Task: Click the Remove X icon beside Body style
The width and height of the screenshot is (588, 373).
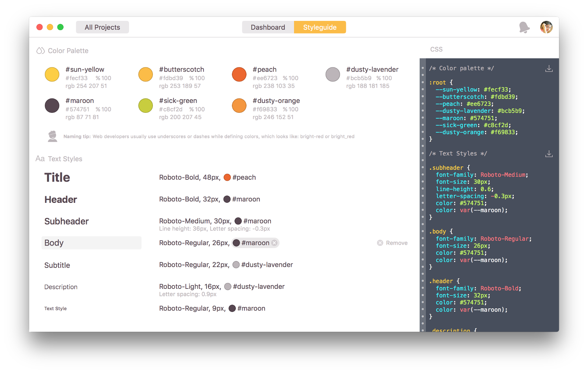Action: click(380, 243)
